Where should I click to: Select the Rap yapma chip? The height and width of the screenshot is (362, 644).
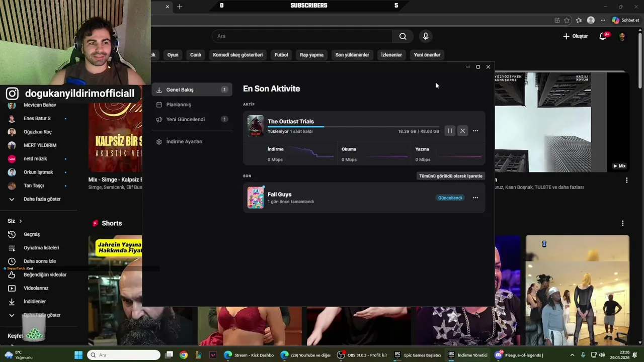312,55
